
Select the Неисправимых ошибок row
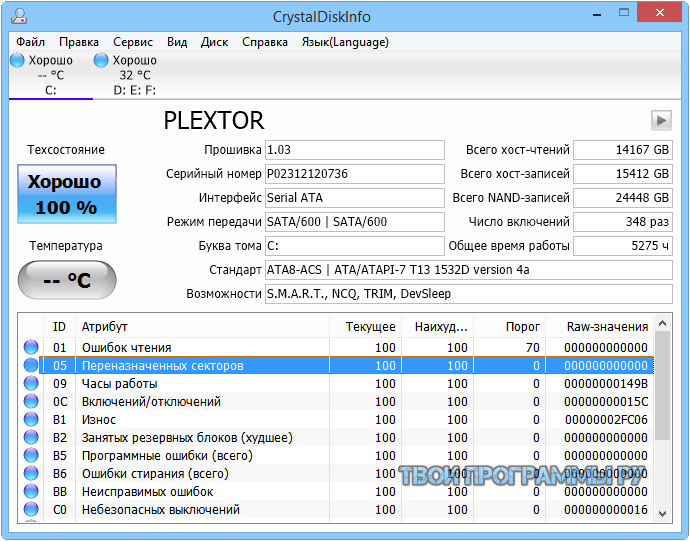pos(336,492)
